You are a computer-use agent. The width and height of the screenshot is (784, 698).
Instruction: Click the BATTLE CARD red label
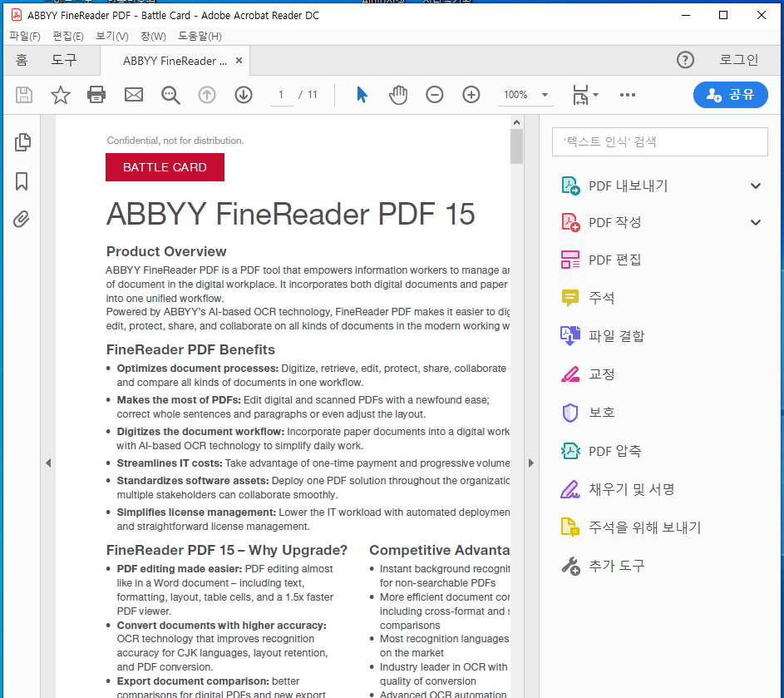pyautogui.click(x=165, y=167)
